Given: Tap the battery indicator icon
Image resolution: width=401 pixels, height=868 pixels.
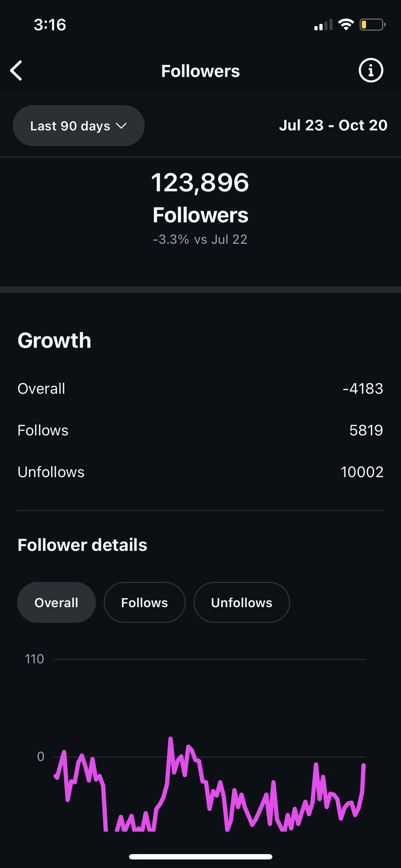Looking at the screenshot, I should point(372,25).
